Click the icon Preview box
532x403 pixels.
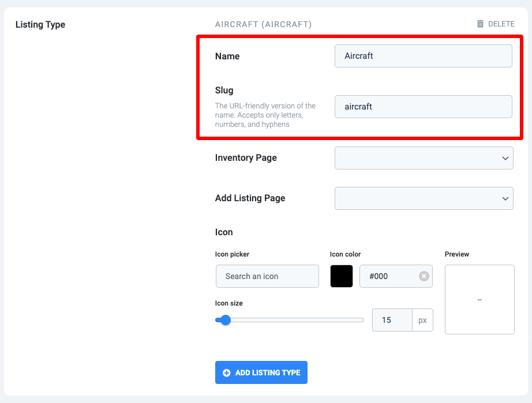[x=479, y=300]
